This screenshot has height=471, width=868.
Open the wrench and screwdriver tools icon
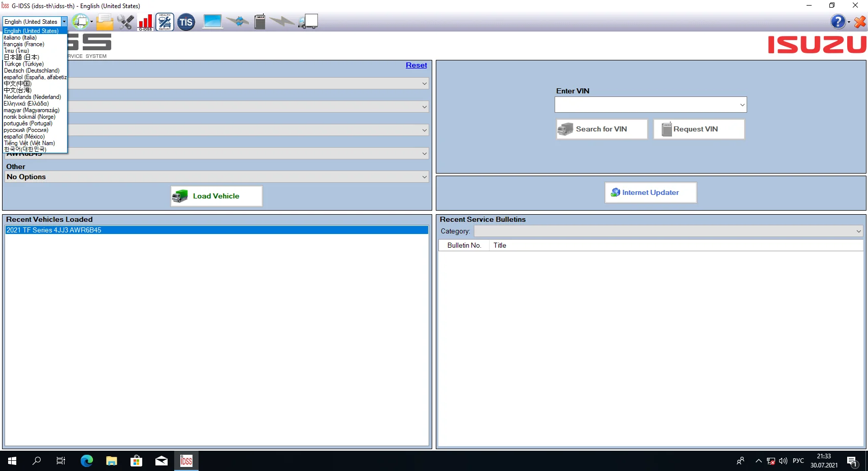[x=125, y=22]
